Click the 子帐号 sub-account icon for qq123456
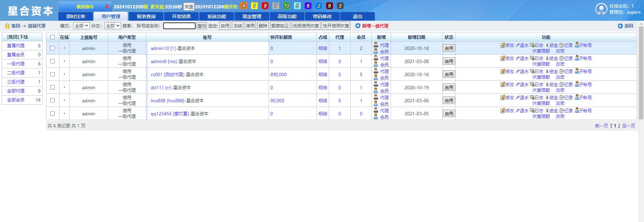 point(577,110)
